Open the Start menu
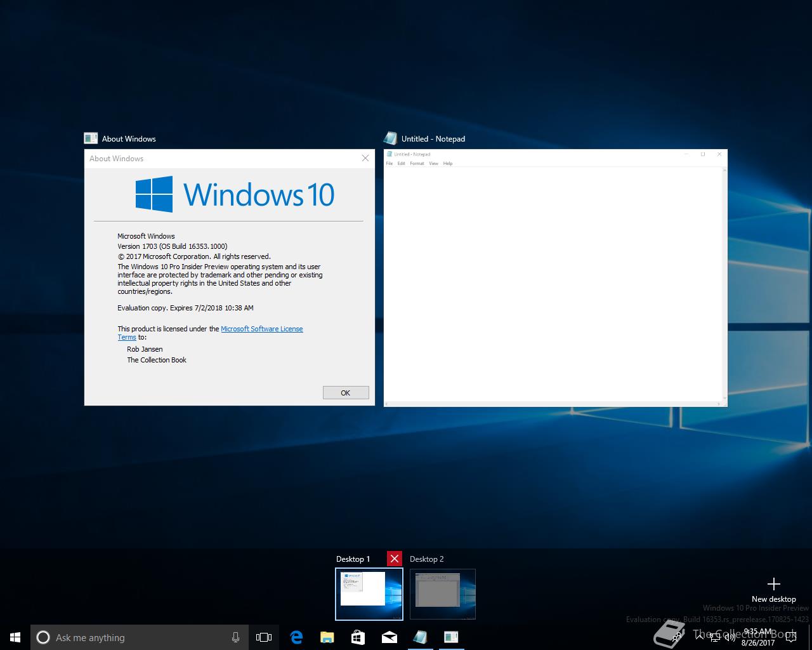The height and width of the screenshot is (650, 812). pos(15,637)
